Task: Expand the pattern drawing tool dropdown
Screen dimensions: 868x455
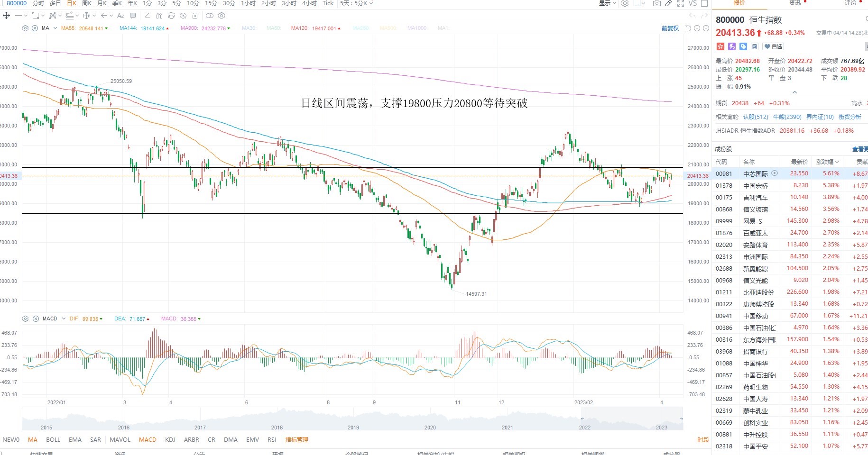Action: click(x=60, y=16)
